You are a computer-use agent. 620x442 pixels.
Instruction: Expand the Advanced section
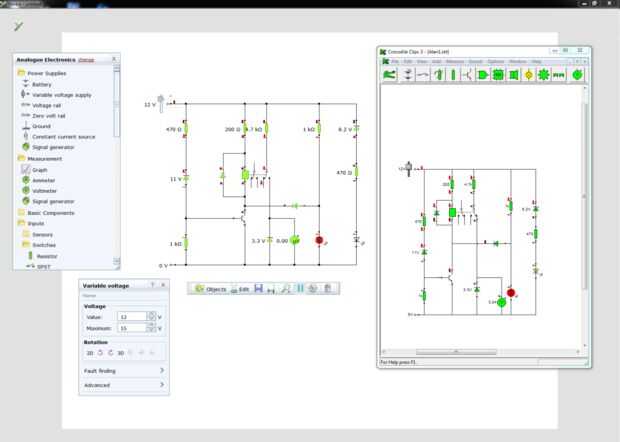tap(124, 385)
